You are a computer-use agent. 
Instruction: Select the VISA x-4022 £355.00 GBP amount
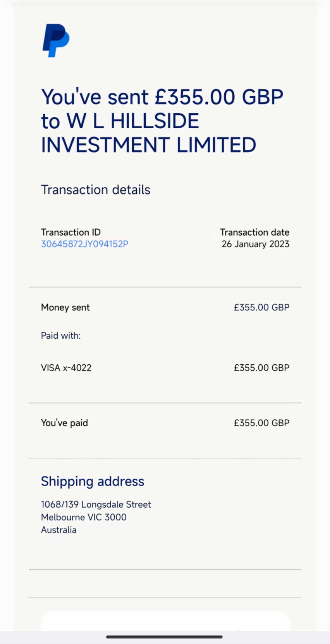[261, 368]
